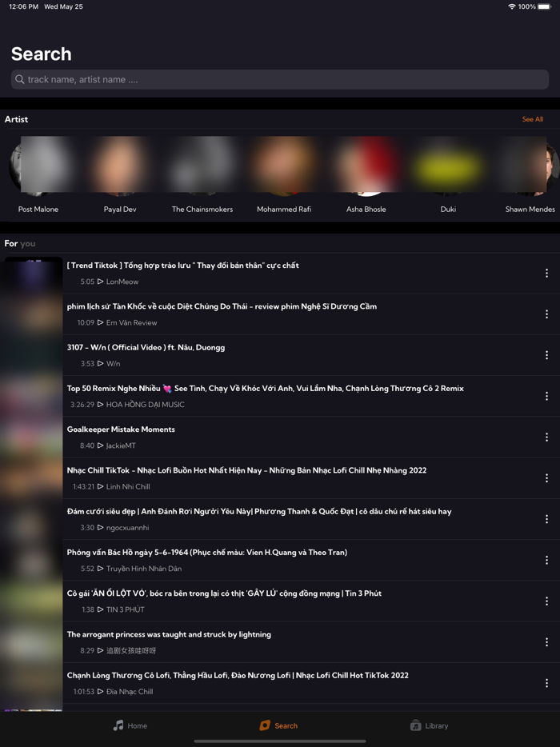Image resolution: width=560 pixels, height=747 pixels.
Task: Tap the Wi-Fi status icon
Action: [x=512, y=6]
